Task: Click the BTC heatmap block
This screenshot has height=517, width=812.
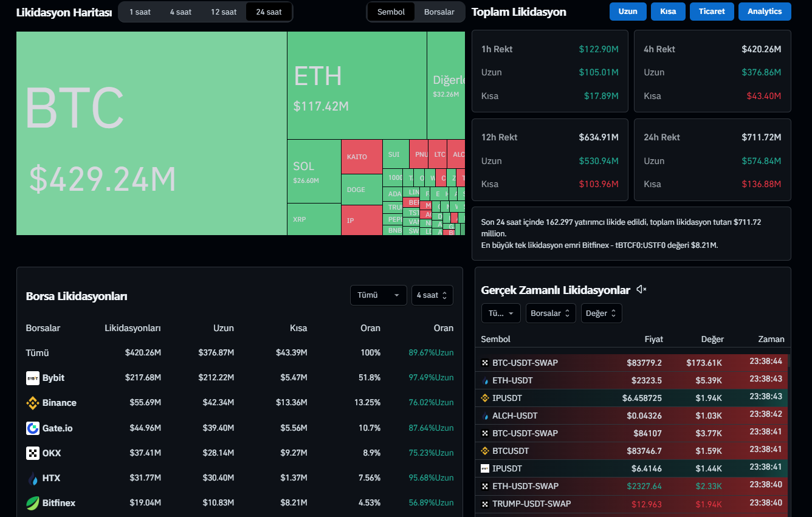Action: click(151, 134)
